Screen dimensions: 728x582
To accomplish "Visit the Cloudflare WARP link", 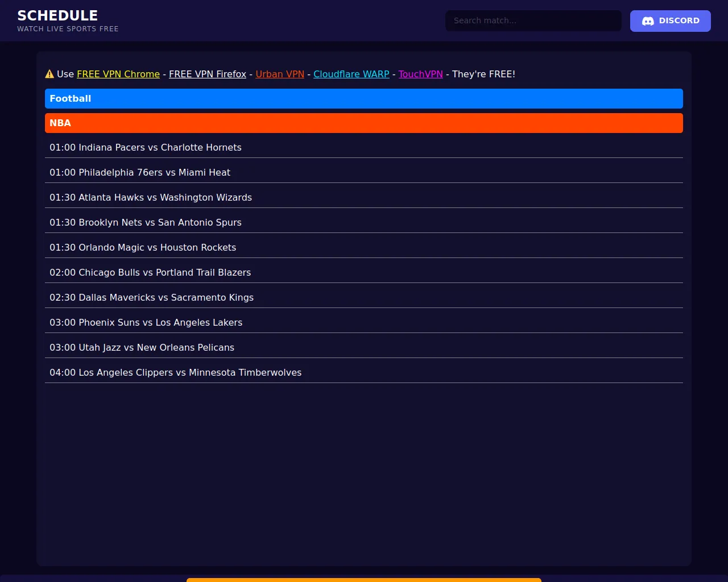I will coord(351,74).
